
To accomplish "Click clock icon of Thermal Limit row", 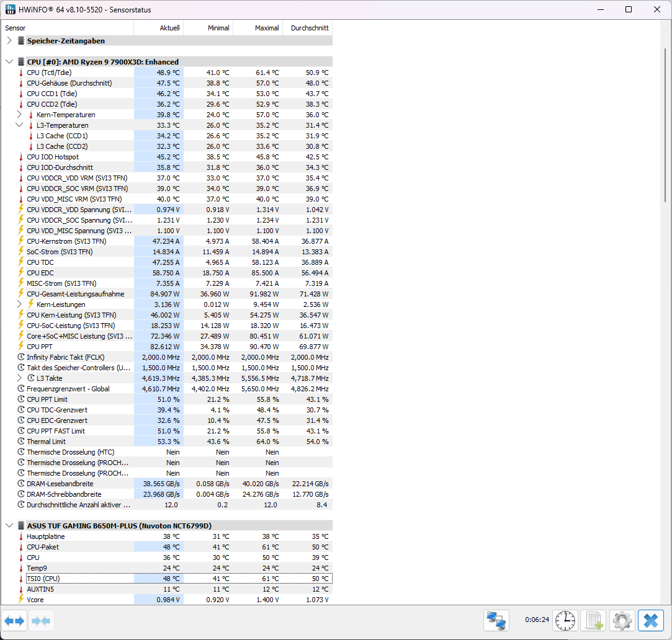I will (x=20, y=441).
